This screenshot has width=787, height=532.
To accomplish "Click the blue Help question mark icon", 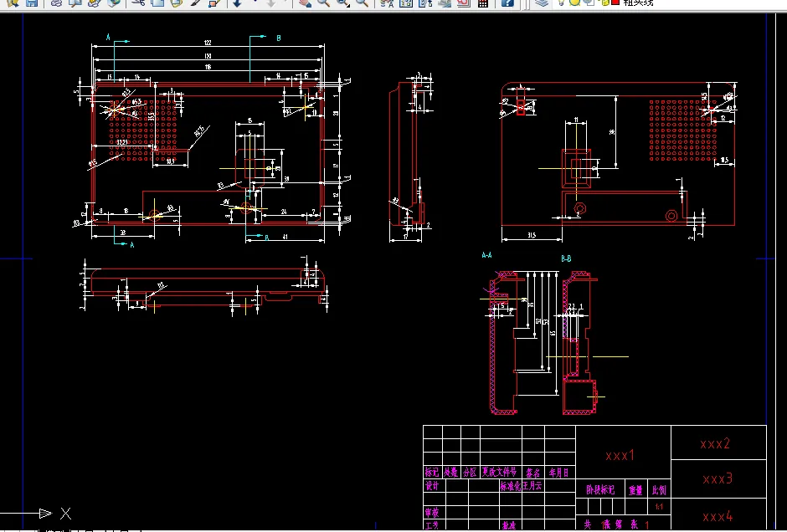I will point(507,3).
